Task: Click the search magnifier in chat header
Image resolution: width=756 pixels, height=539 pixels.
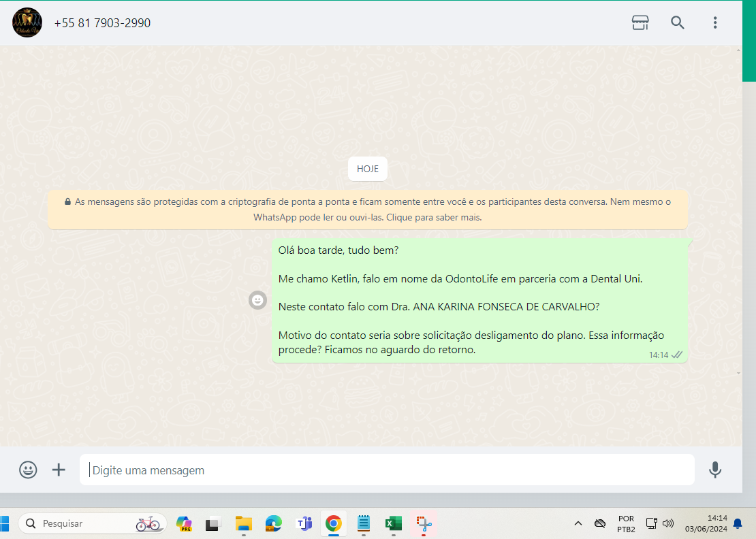Action: tap(677, 22)
